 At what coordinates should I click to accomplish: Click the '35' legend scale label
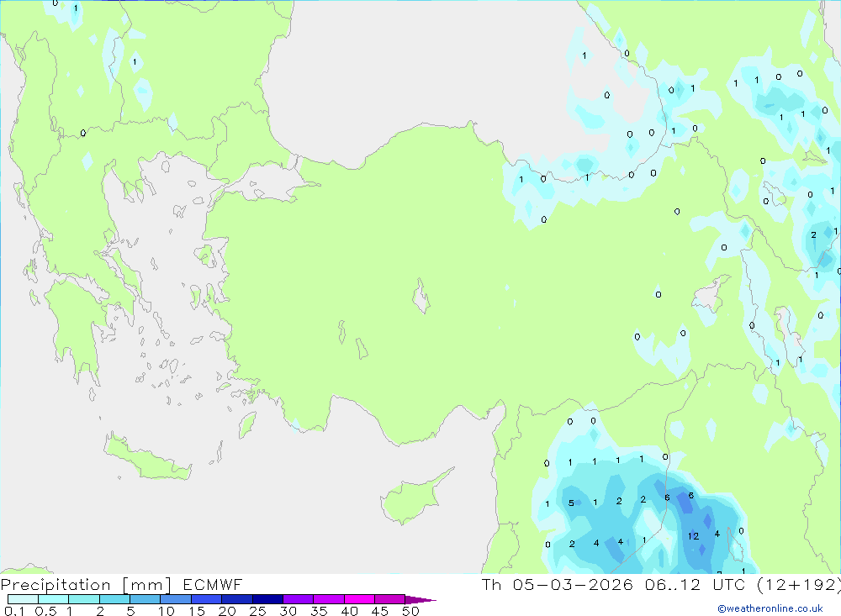[319, 611]
